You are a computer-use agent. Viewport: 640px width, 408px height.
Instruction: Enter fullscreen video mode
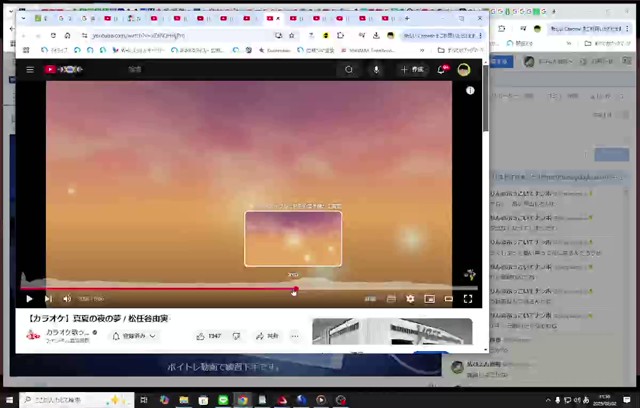click(x=468, y=299)
